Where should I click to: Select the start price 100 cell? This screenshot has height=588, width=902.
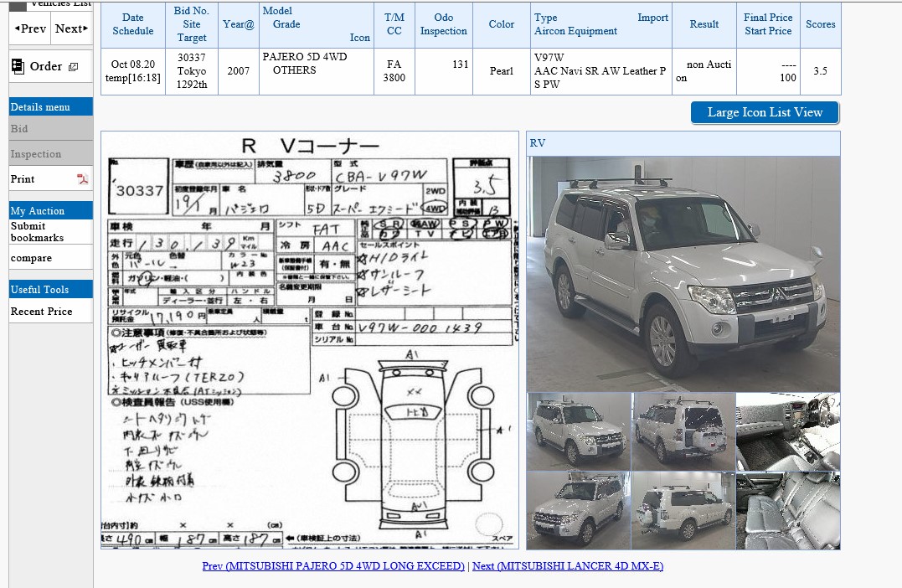click(768, 71)
